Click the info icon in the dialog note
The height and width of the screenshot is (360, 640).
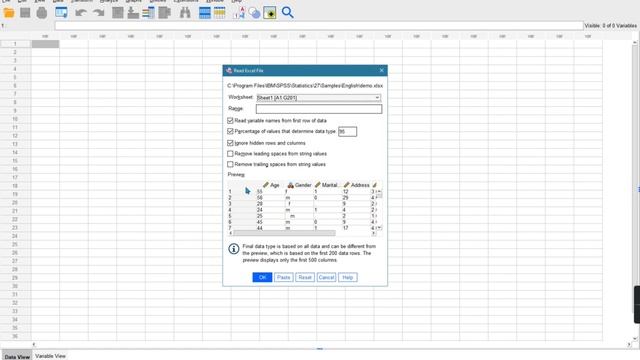233,249
